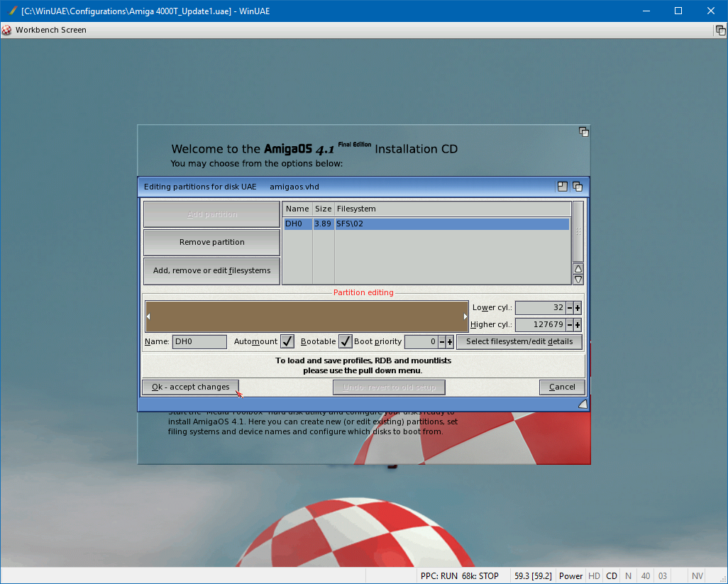Click the Filesystem column header
The height and width of the screenshot is (584, 728).
click(x=453, y=209)
